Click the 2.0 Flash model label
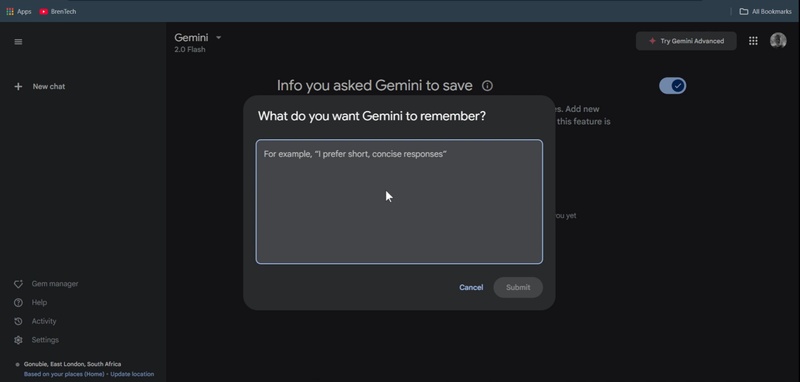Screen dimensions: 800x382 coord(190,49)
